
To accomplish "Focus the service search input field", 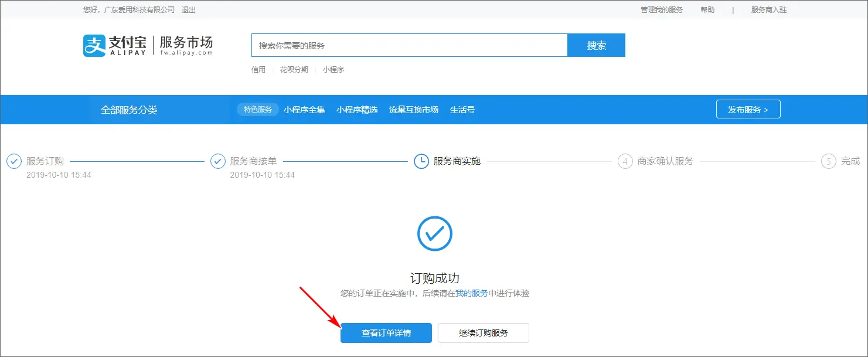I will 409,46.
